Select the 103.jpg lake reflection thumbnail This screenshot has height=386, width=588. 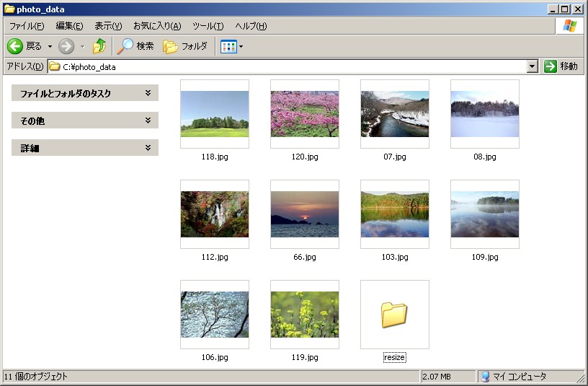click(x=394, y=214)
